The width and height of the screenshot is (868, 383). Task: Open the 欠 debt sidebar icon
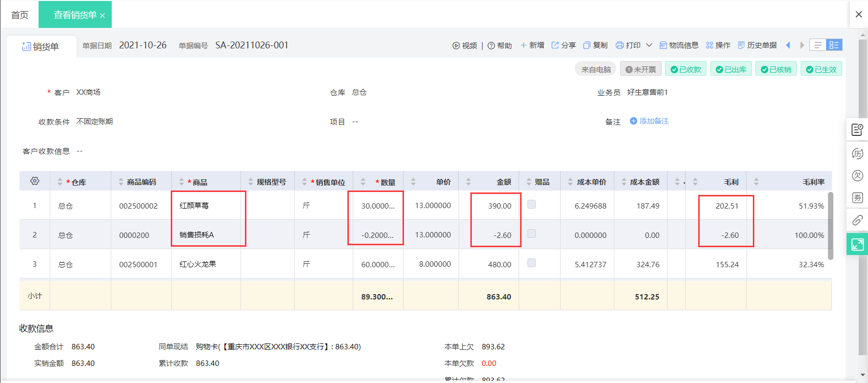(857, 175)
